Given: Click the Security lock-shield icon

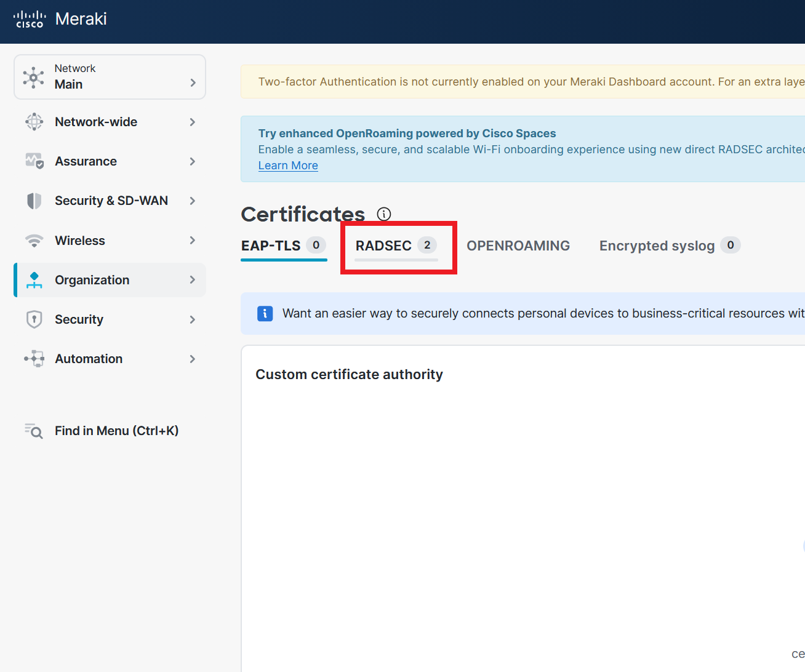Looking at the screenshot, I should 34,319.
